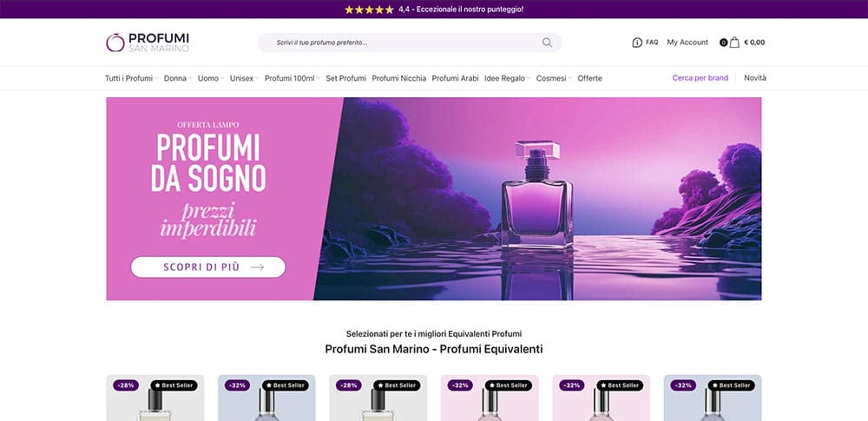Click the search magnifier icon
This screenshot has height=421, width=868.
tap(547, 43)
